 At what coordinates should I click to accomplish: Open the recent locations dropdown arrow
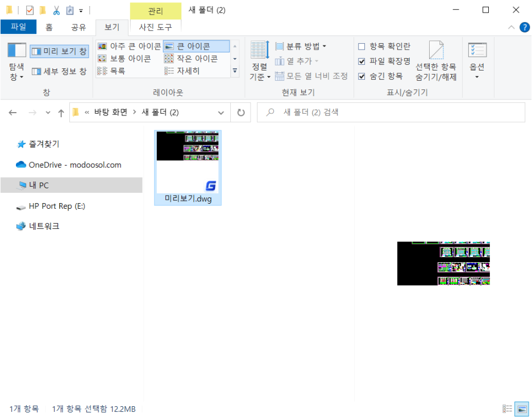(x=48, y=113)
